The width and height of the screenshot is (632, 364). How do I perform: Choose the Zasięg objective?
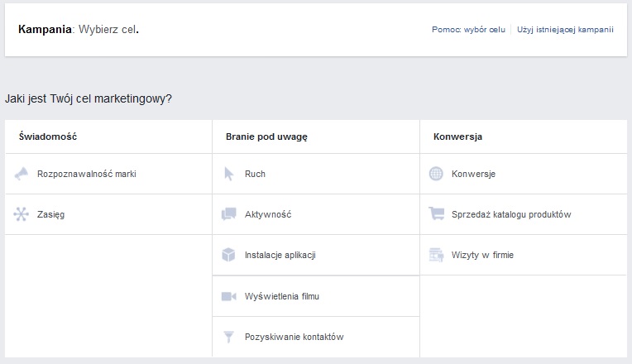50,214
